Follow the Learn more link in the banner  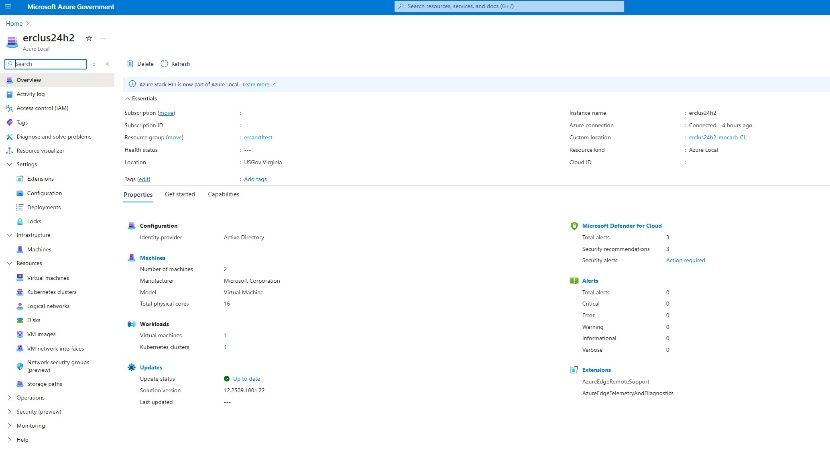[259, 84]
